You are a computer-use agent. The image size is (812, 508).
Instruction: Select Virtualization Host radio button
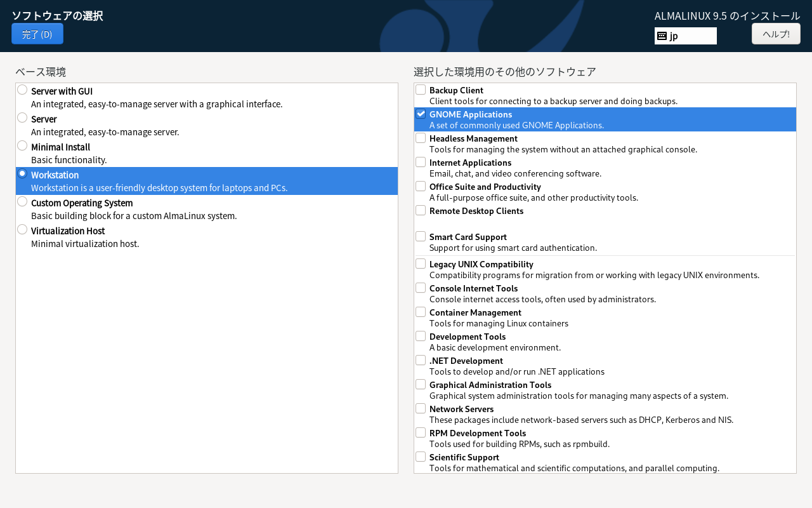(x=22, y=230)
